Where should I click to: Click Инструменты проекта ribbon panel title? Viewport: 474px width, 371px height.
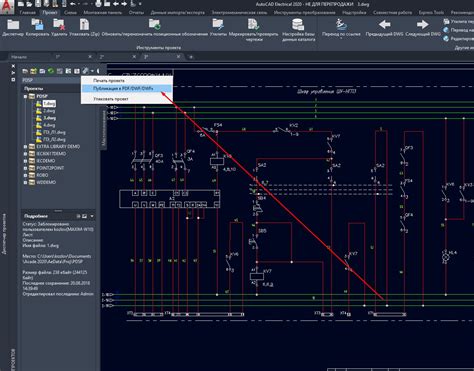(x=159, y=48)
